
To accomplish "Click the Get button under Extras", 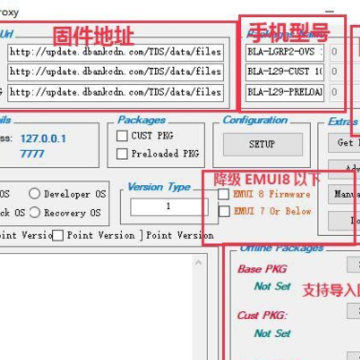I will coord(344,143).
